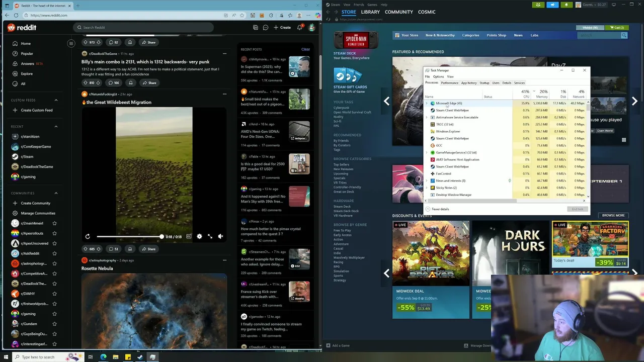Open Edge browser from Windows taskbar
The image size is (644, 362).
(x=103, y=357)
